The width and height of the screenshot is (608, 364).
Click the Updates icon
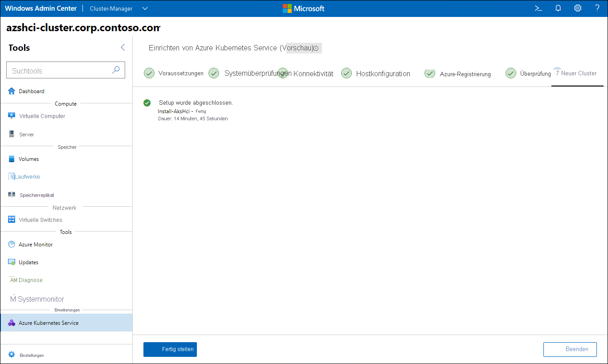coord(12,262)
